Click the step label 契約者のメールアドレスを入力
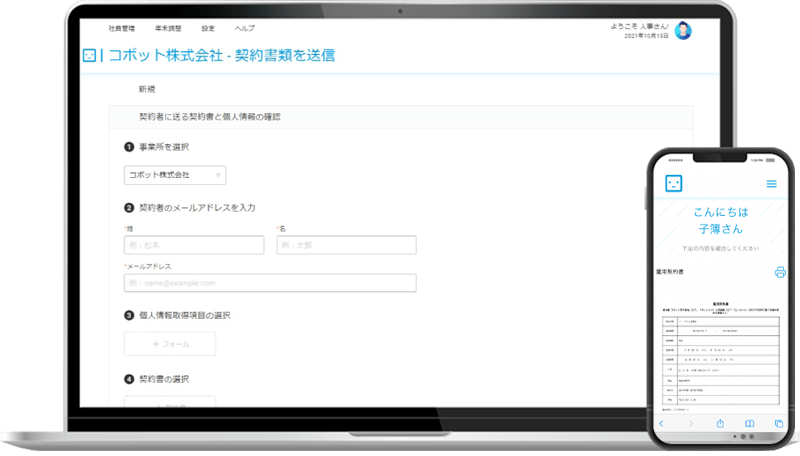Image resolution: width=800 pixels, height=456 pixels. [197, 208]
